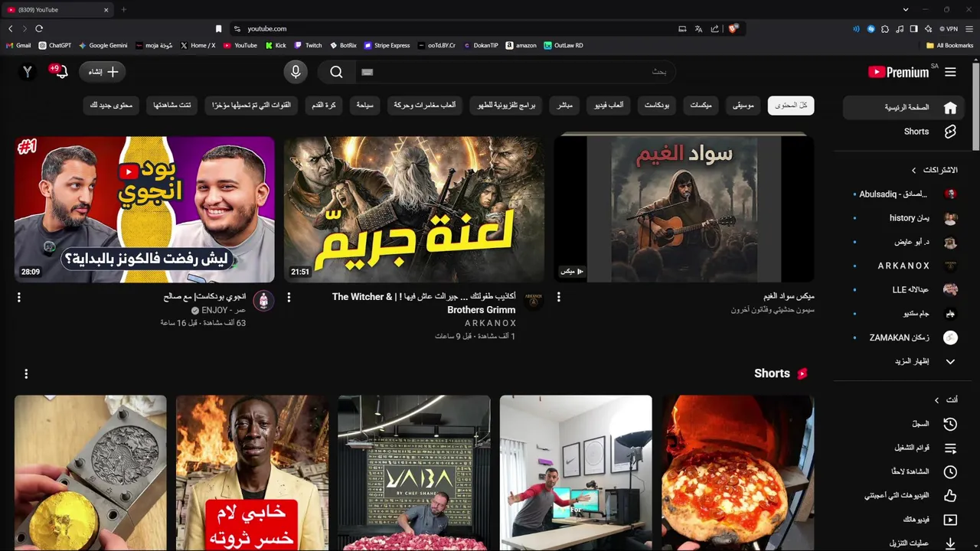
Task: Click the YouTube Premium logo
Action: click(899, 72)
